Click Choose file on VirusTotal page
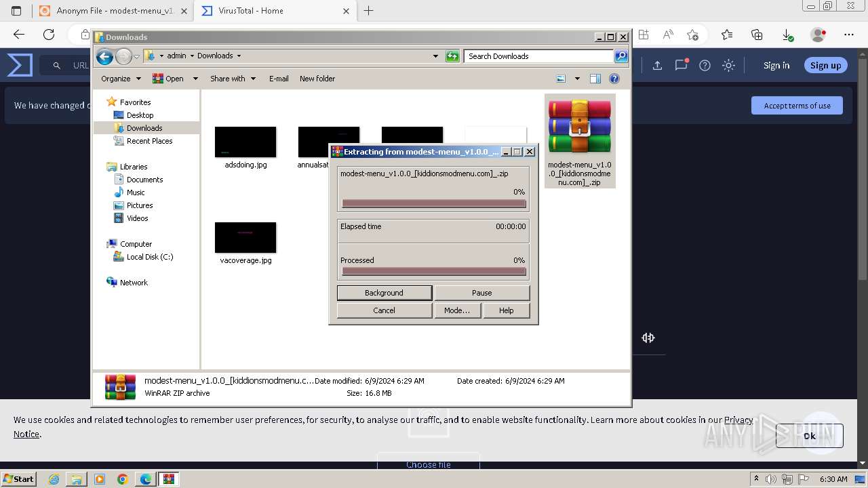 point(429,465)
